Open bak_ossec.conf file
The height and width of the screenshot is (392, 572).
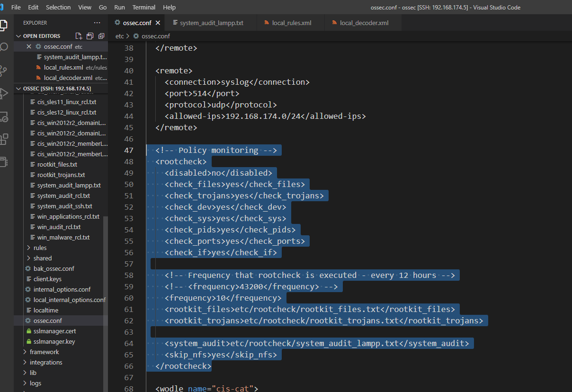[x=54, y=268]
